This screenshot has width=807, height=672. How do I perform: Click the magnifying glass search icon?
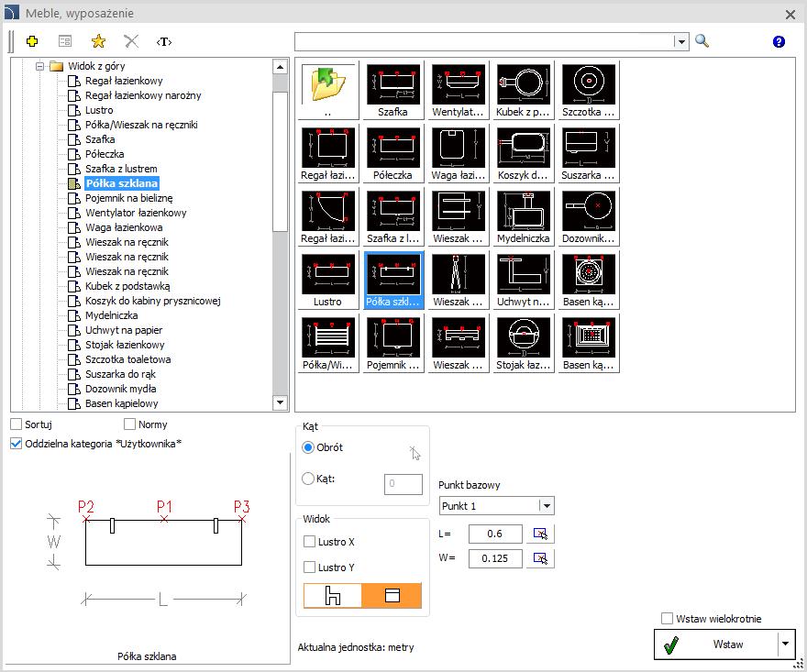click(702, 40)
